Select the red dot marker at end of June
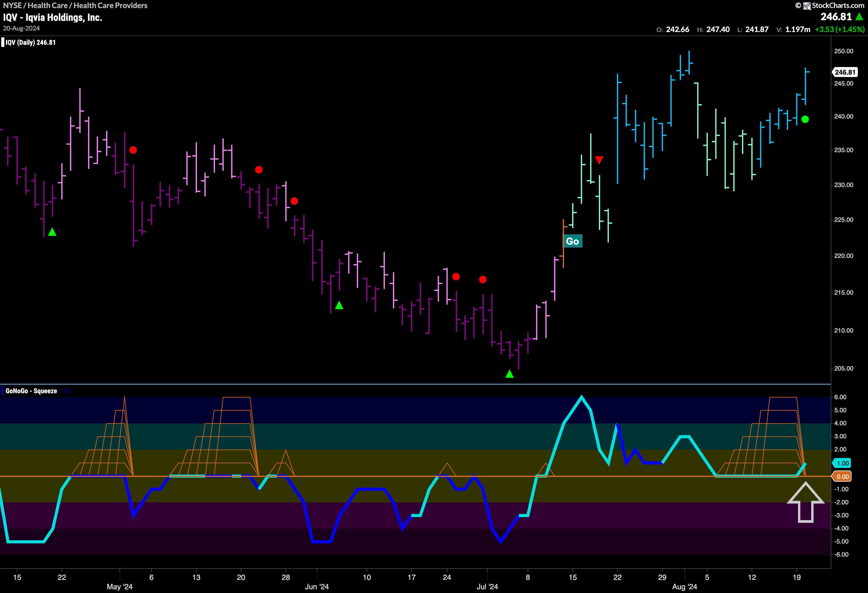This screenshot has width=868, height=593. pos(483,280)
